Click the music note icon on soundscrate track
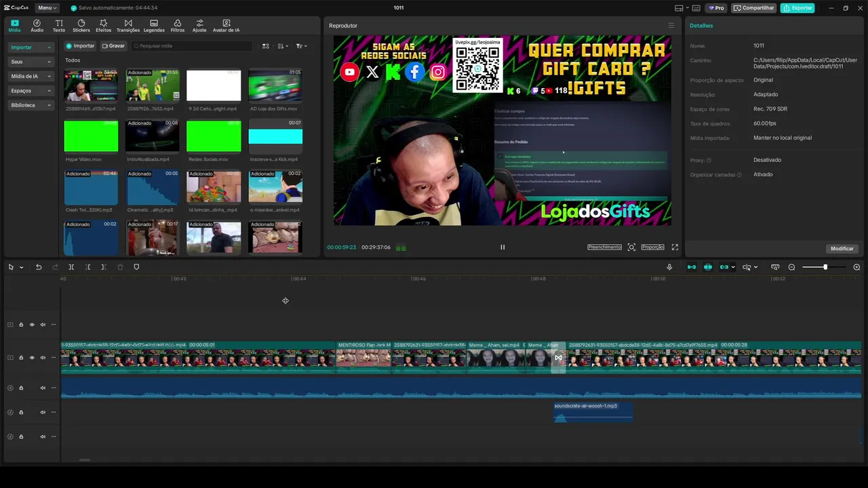Image resolution: width=868 pixels, height=488 pixels. [x=10, y=412]
